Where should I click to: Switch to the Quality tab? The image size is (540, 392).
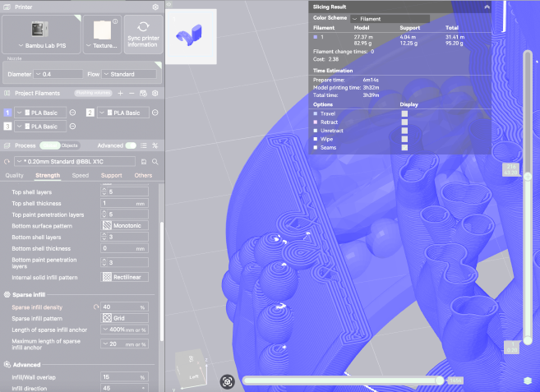tap(15, 175)
